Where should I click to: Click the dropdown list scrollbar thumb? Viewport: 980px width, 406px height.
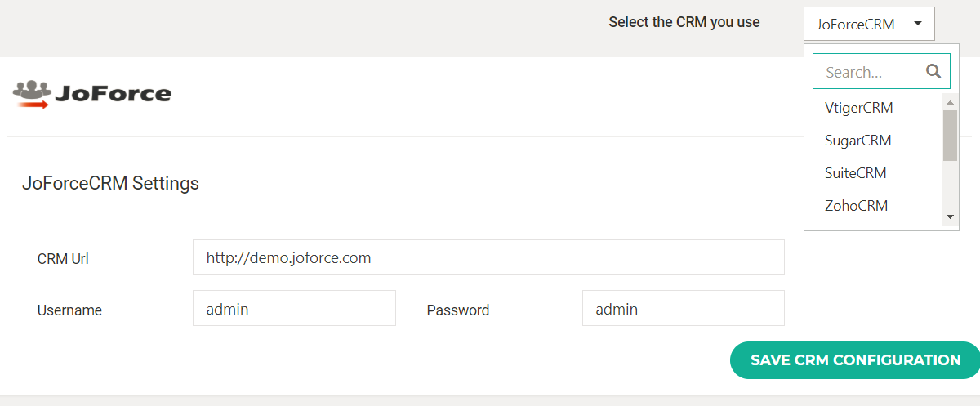click(950, 136)
